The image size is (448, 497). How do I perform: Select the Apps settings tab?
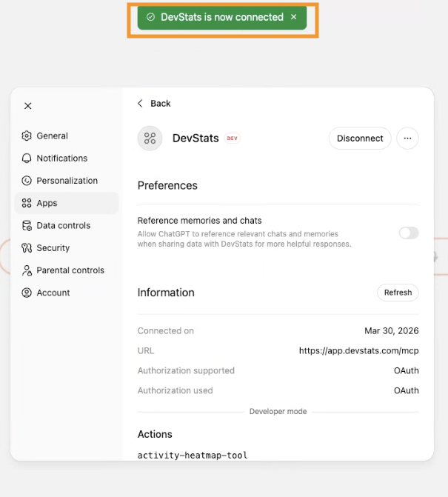pos(67,203)
